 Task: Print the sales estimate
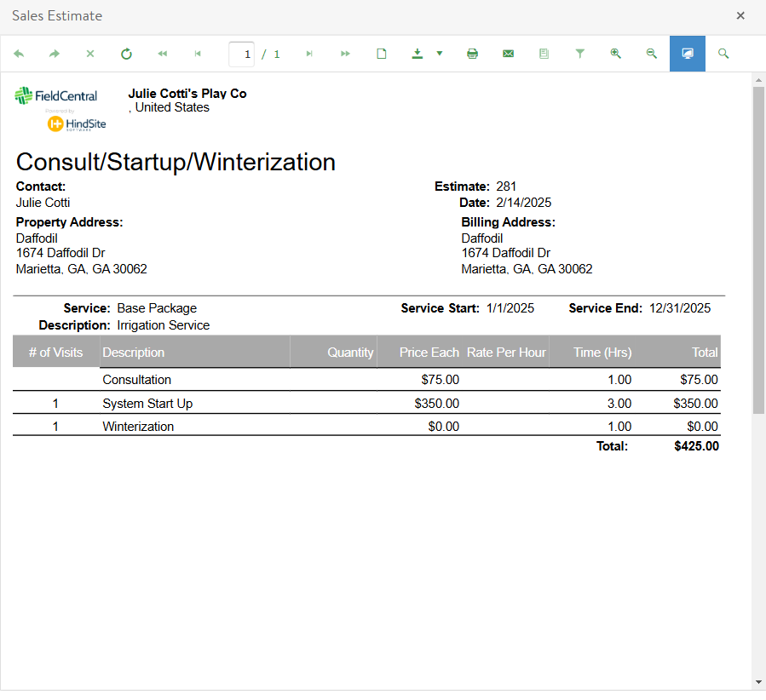[472, 54]
